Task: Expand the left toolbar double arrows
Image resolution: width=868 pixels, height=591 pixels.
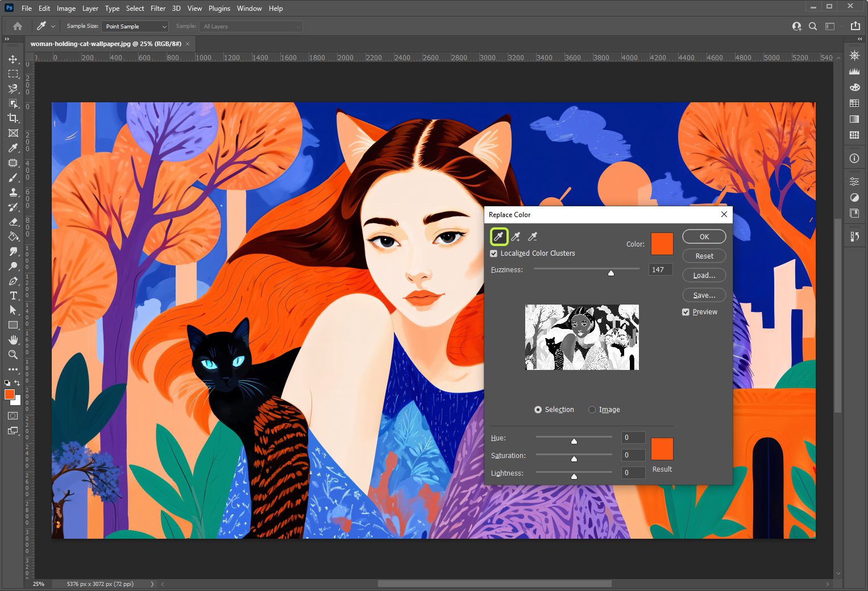Action: [x=7, y=39]
